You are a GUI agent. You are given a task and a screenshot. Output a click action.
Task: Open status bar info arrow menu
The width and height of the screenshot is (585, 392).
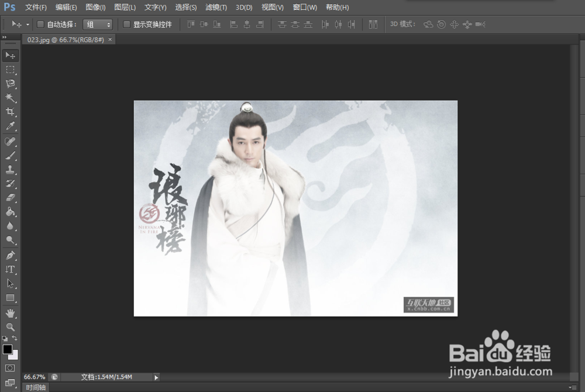[x=156, y=377]
